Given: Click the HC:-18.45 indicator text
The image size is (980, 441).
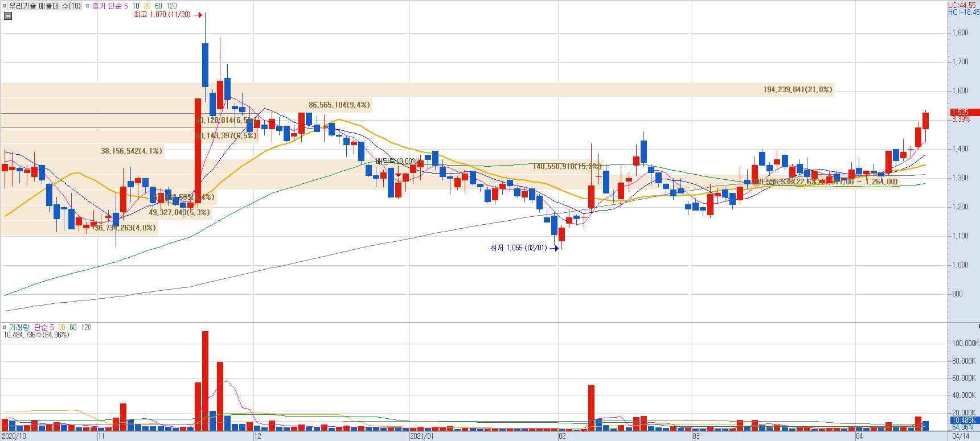Looking at the screenshot, I should click(x=963, y=12).
